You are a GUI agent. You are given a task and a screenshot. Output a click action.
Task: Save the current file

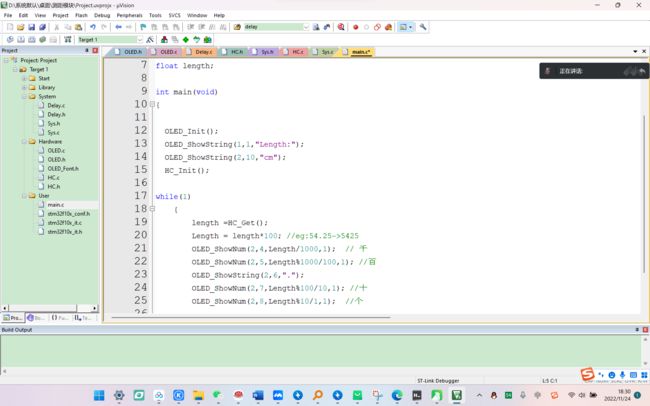[x=32, y=27]
